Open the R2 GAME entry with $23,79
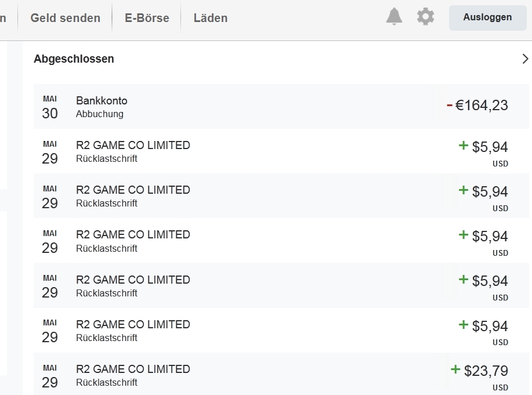The width and height of the screenshot is (532, 395). 133,369
